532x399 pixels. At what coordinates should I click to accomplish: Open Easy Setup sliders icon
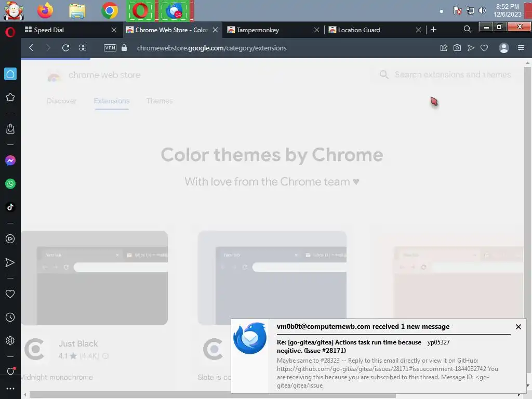click(521, 48)
